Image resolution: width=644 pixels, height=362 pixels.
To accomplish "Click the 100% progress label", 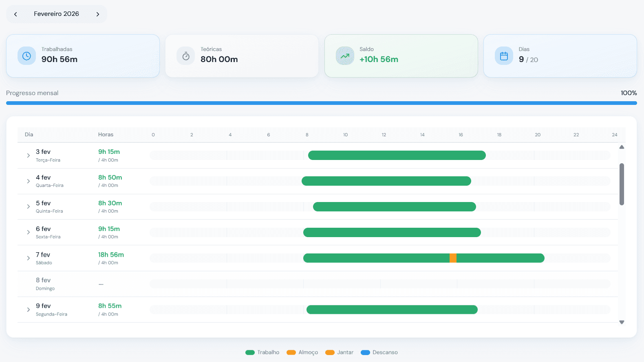I will pyautogui.click(x=629, y=93).
